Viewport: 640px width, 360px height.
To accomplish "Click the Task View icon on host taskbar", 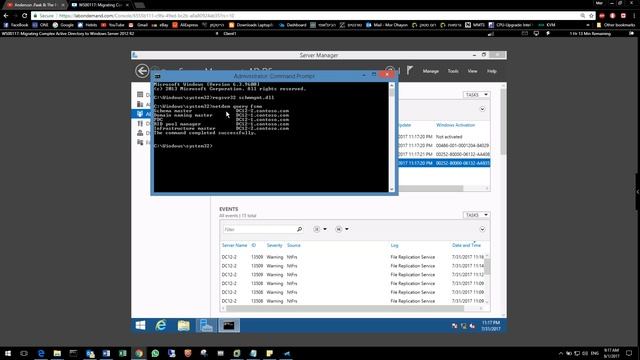I will tap(24, 353).
